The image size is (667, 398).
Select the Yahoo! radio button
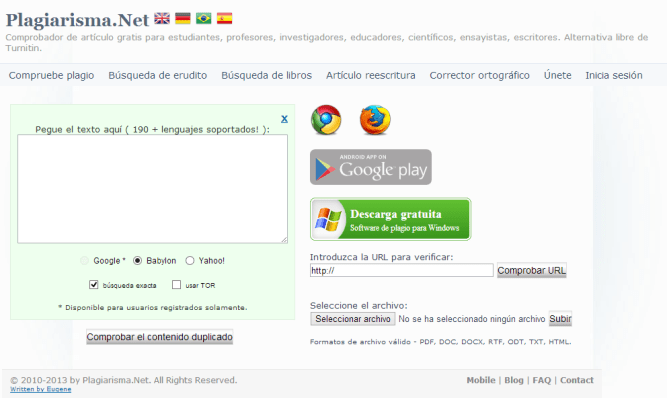click(190, 260)
